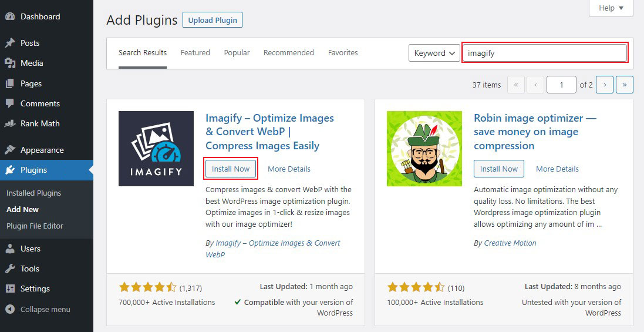Image resolution: width=644 pixels, height=332 pixels.
Task: Switch to Search Results tab
Action: tap(143, 53)
